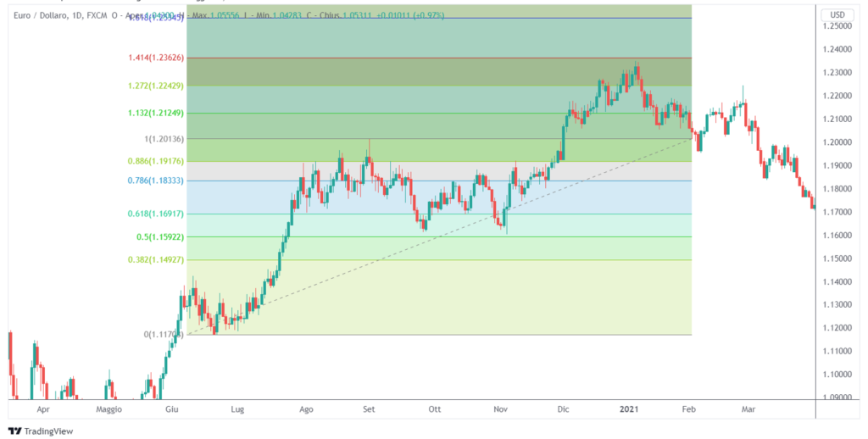Click the 2021 year marker on time axis
868x439 pixels.
click(628, 409)
